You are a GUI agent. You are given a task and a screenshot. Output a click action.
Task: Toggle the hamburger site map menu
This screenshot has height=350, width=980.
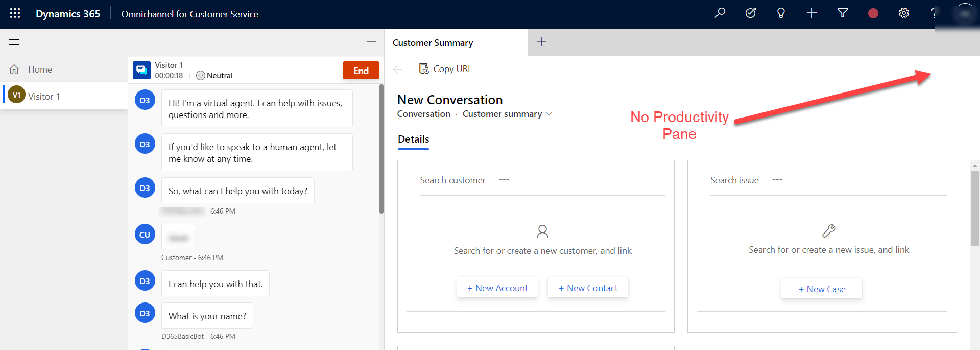[x=14, y=42]
